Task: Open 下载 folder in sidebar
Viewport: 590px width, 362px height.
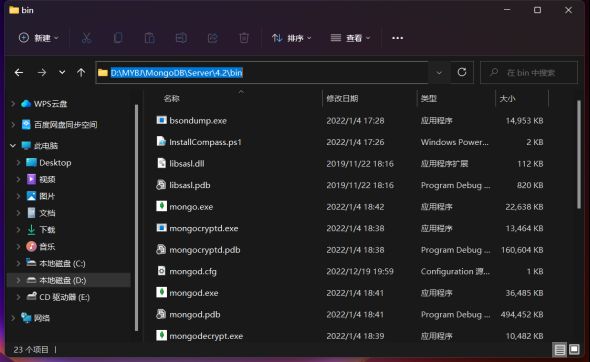Action: (41, 230)
